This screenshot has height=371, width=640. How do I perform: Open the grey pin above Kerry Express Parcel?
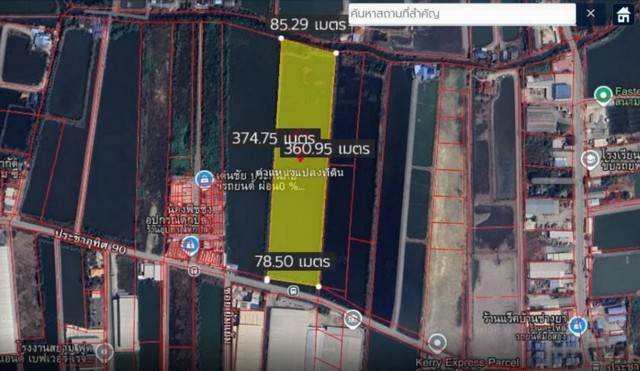coord(437,344)
